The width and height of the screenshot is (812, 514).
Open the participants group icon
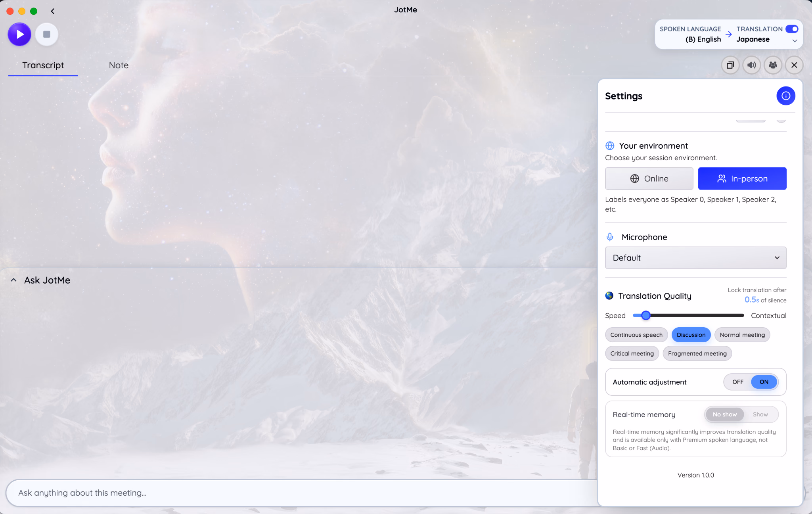[x=773, y=65]
